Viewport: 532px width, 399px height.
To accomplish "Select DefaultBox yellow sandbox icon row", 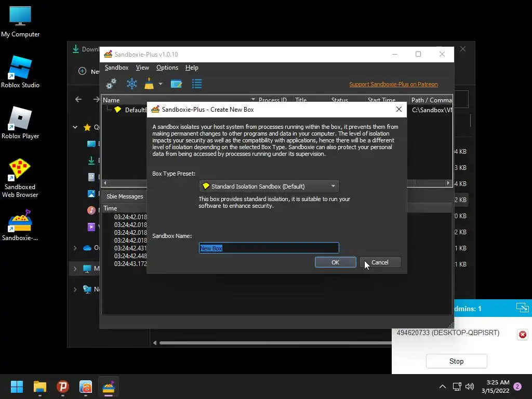I will pos(118,110).
